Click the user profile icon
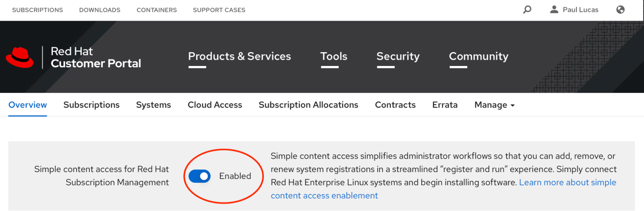 pyautogui.click(x=554, y=10)
